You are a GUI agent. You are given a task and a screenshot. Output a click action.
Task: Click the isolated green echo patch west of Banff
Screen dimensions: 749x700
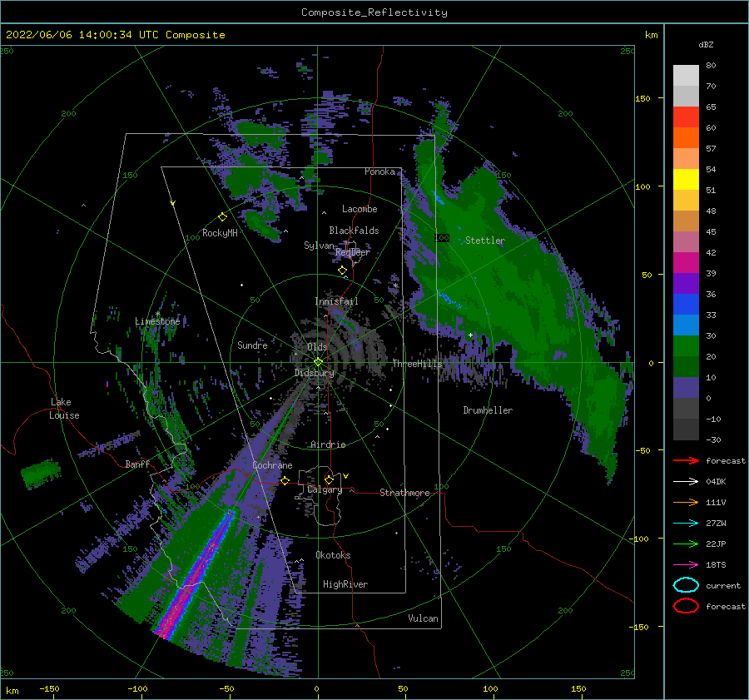click(41, 474)
